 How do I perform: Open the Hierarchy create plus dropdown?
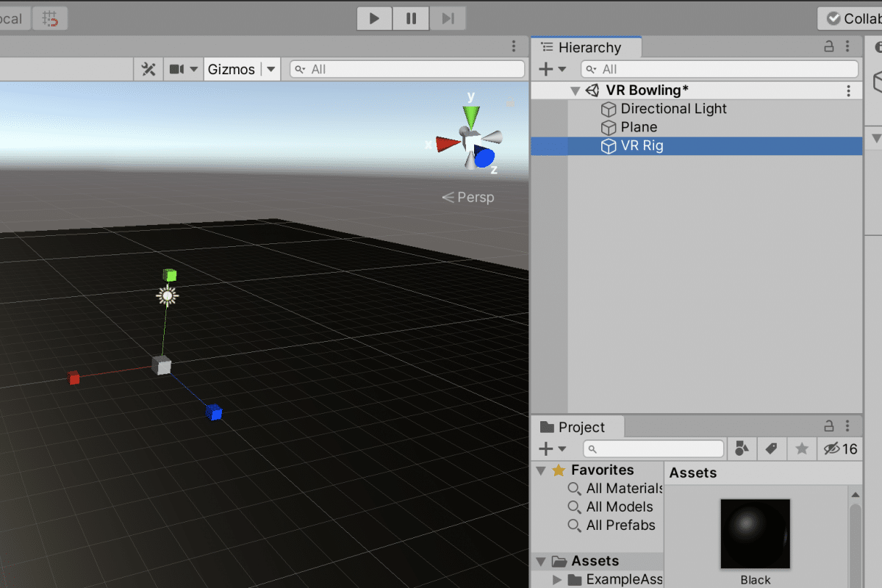tap(553, 69)
